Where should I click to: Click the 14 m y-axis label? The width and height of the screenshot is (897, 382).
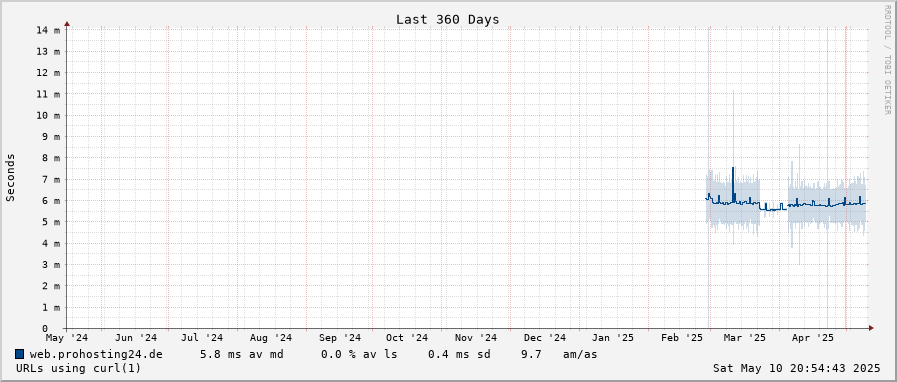click(x=48, y=30)
